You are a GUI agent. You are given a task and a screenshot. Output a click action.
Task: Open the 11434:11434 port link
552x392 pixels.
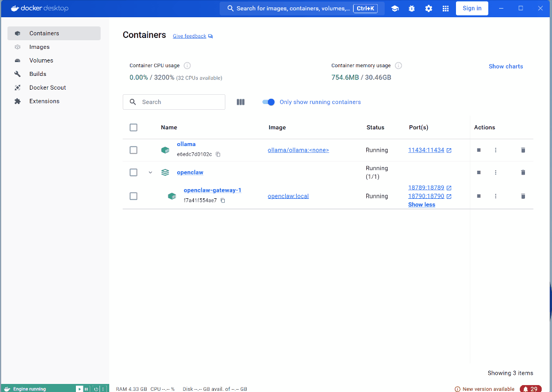[426, 150]
